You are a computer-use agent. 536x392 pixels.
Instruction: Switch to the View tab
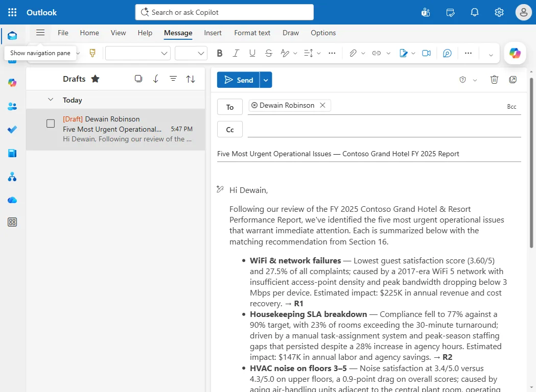click(x=118, y=33)
